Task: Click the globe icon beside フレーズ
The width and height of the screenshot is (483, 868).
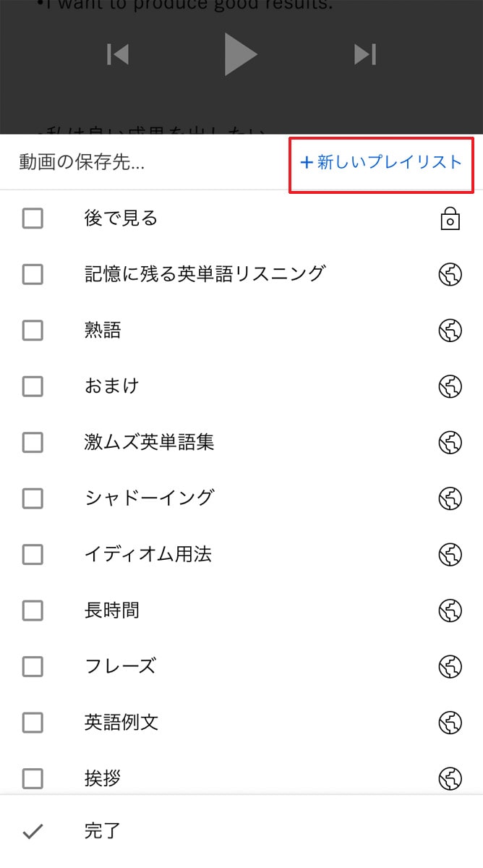Action: 450,666
